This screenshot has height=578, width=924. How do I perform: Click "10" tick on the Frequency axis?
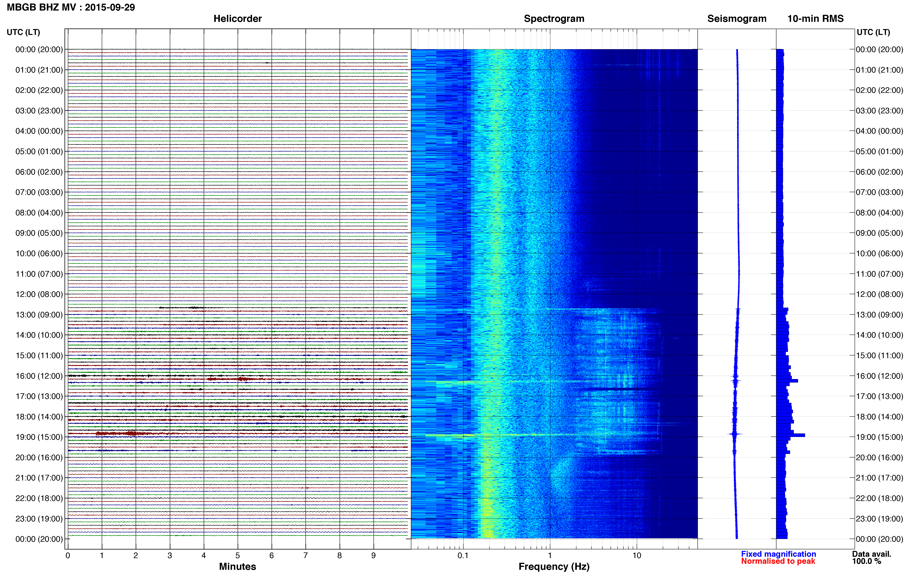click(x=636, y=555)
